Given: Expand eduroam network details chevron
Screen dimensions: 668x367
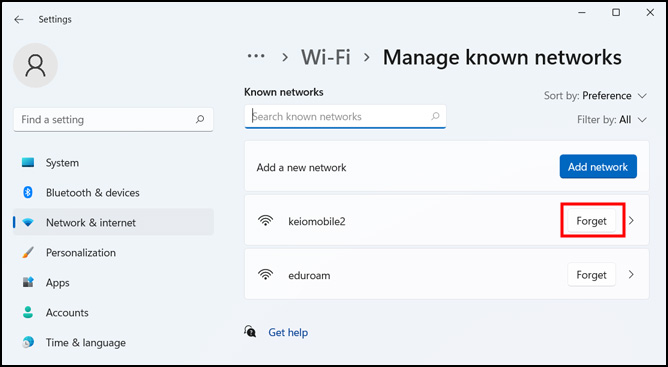Looking at the screenshot, I should pyautogui.click(x=631, y=275).
